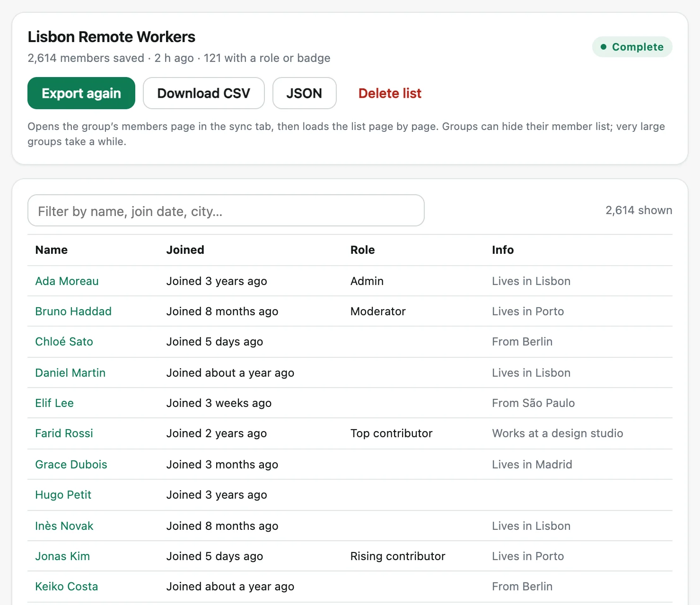Download the member list as CSV

[x=204, y=93]
